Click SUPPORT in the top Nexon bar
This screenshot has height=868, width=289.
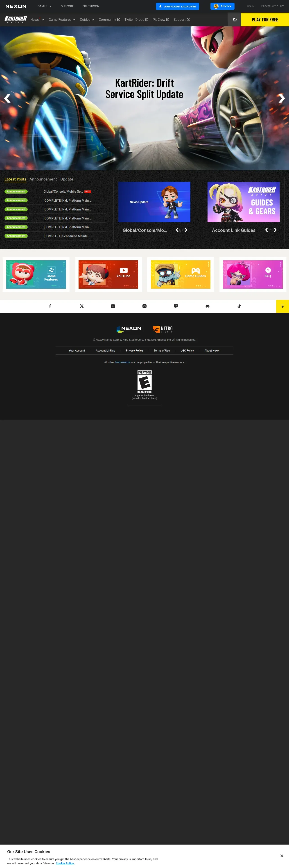pos(67,6)
